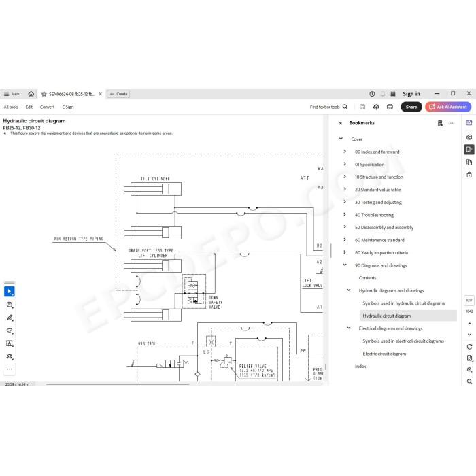Open the page thumbnails panel icon
This screenshot has width=476, height=476.
coord(469,162)
